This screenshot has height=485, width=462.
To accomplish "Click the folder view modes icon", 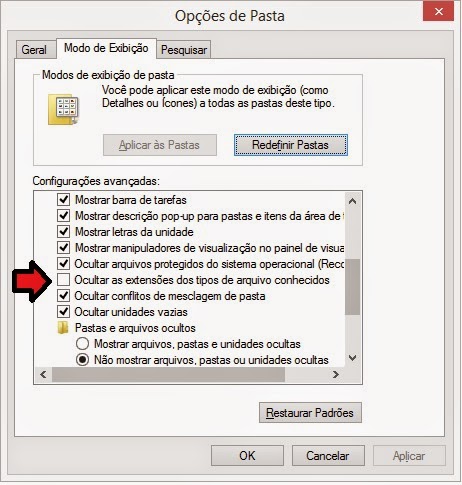I will (x=64, y=109).
